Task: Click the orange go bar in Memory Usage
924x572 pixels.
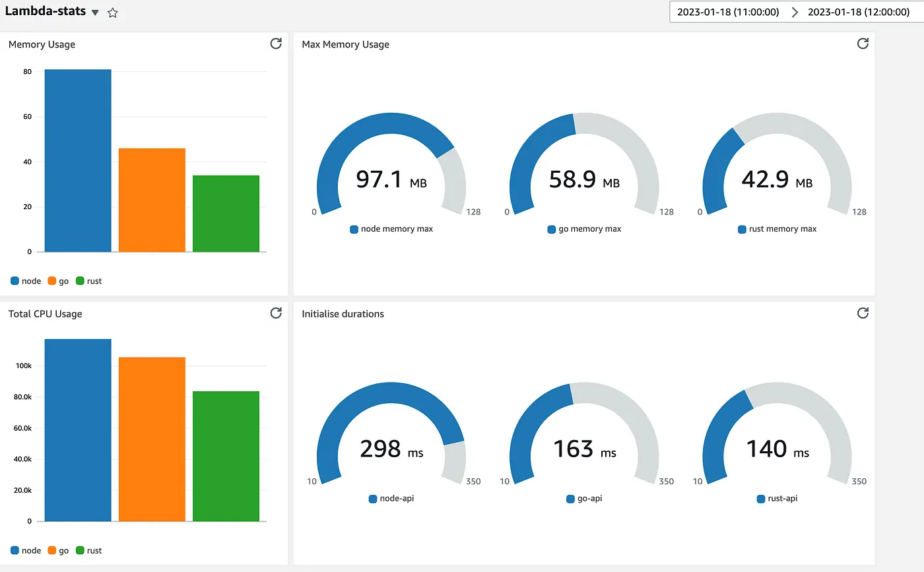Action: (152, 200)
